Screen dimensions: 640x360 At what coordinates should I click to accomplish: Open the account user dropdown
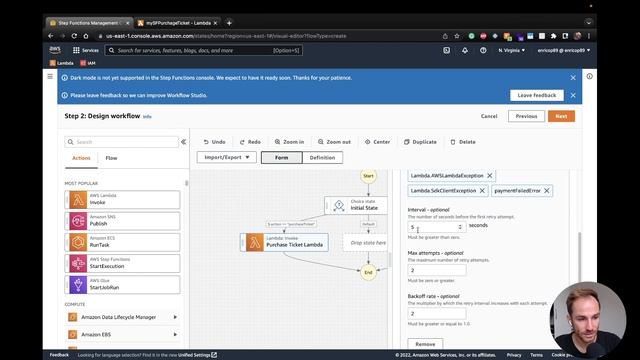pyautogui.click(x=564, y=50)
